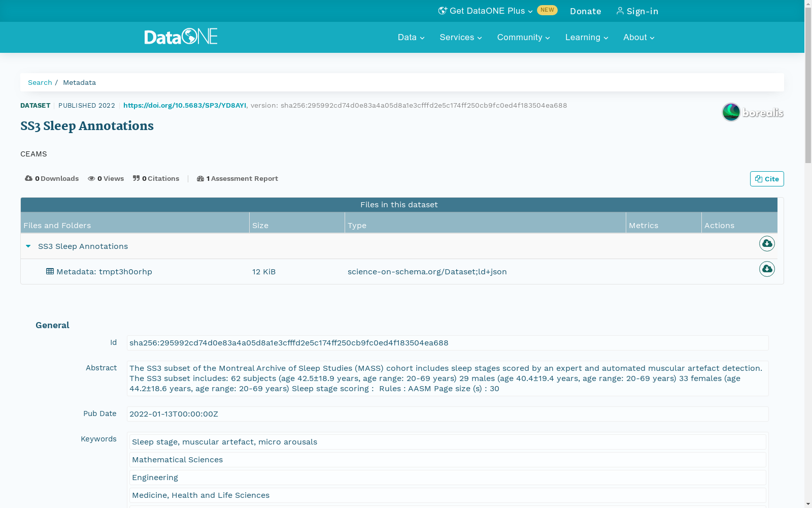Click the SS3 Sleep Annotations page title
The width and height of the screenshot is (812, 508).
click(x=87, y=126)
